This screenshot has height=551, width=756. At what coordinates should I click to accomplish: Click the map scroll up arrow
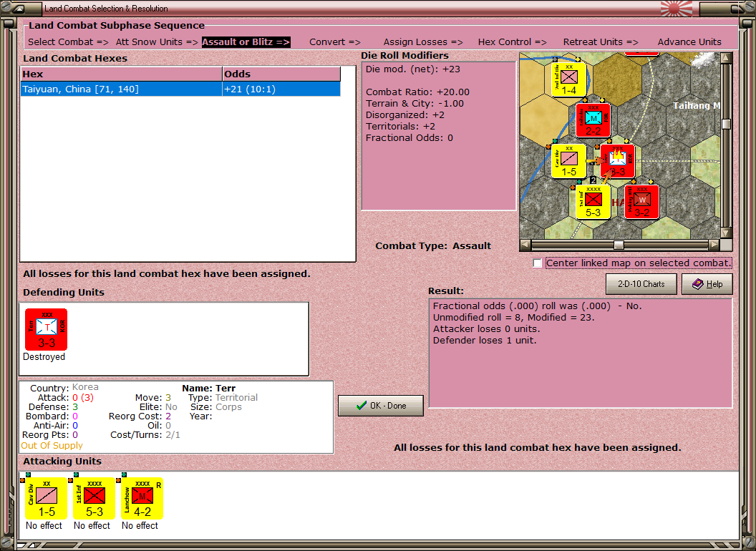[x=726, y=57]
